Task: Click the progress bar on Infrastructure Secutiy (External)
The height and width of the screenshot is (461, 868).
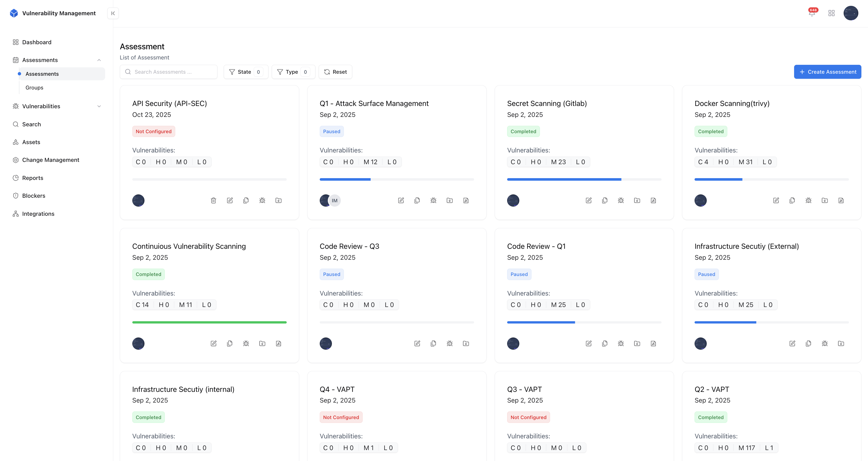Action: click(x=771, y=322)
